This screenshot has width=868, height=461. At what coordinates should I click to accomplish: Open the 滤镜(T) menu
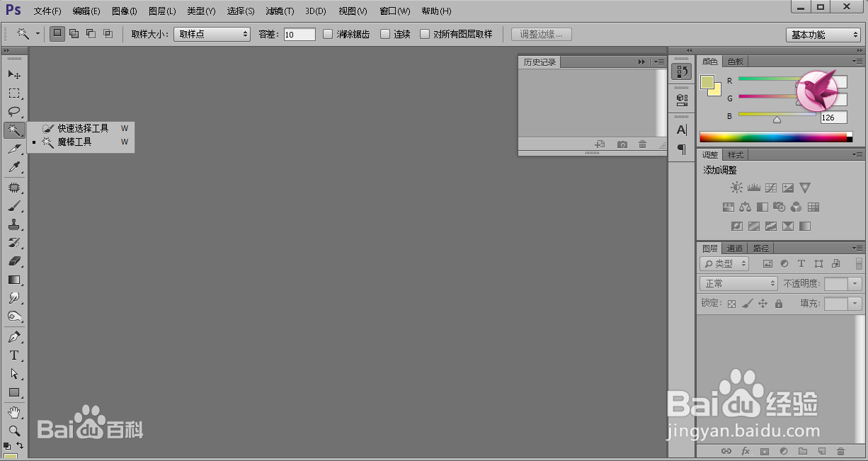(280, 11)
